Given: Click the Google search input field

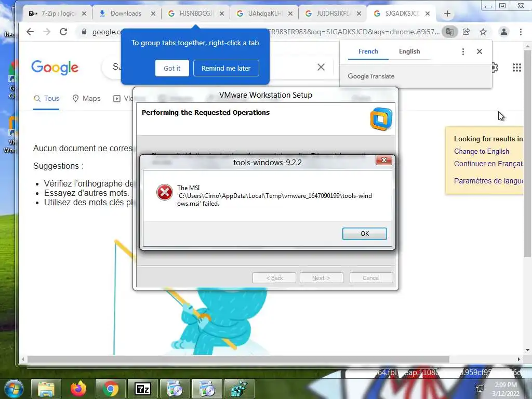Looking at the screenshot, I should click(x=217, y=67).
